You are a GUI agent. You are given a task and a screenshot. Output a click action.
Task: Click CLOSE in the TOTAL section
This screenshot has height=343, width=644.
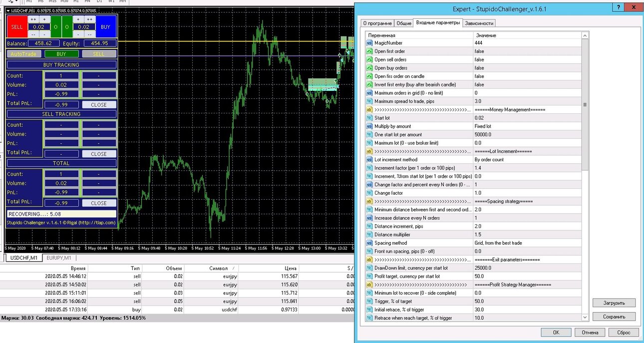tap(99, 203)
